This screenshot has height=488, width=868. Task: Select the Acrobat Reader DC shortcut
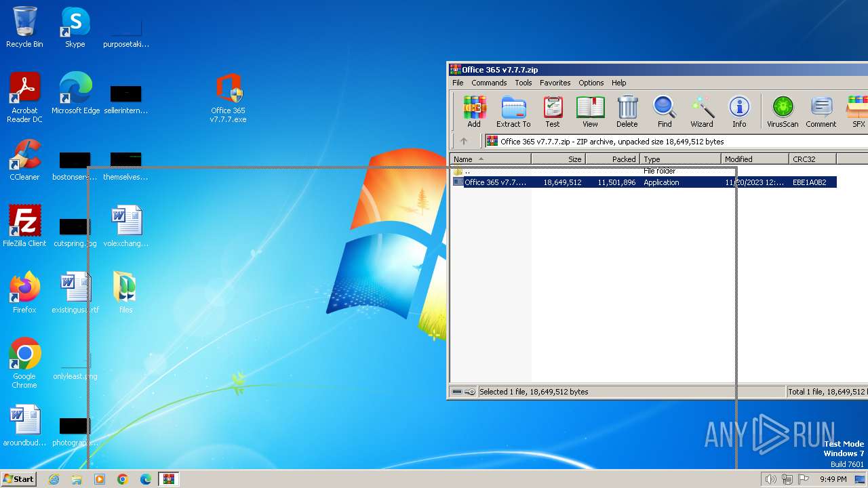24,98
